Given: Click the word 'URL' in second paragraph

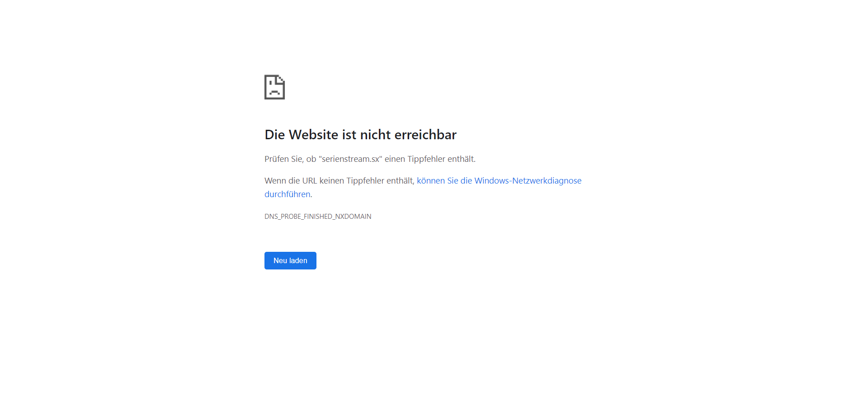Looking at the screenshot, I should (x=310, y=180).
